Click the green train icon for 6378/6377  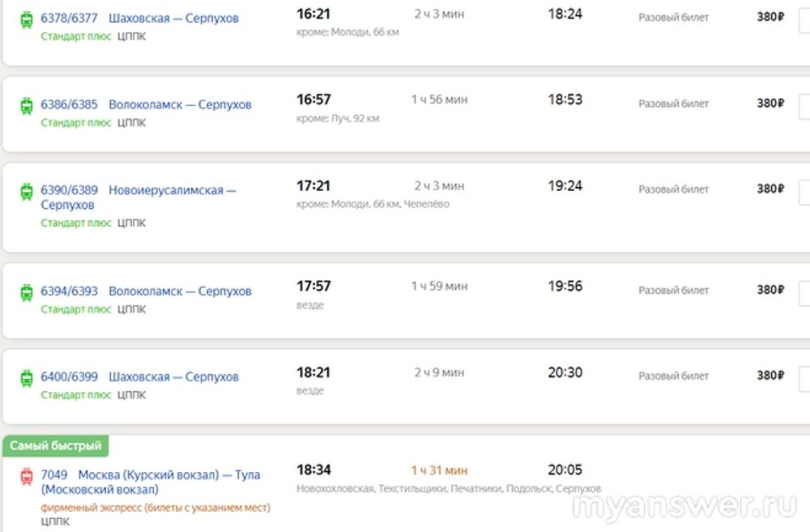tap(26, 19)
